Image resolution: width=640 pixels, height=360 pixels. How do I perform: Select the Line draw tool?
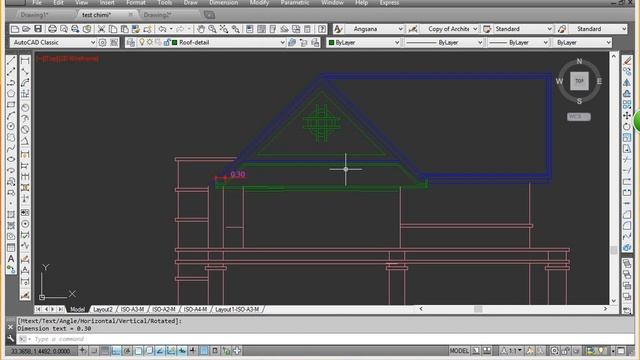click(11, 60)
